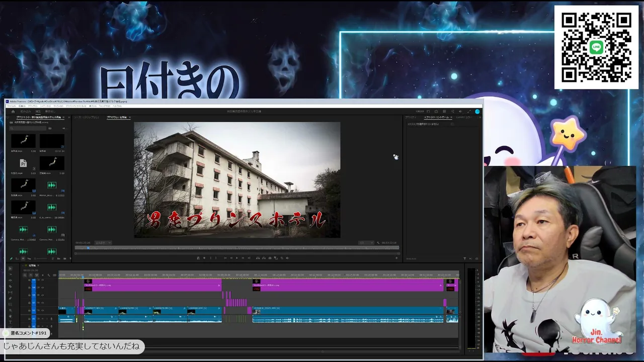The image size is (644, 362).
Task: Switch to the プロパティ tab
Action: point(411,117)
